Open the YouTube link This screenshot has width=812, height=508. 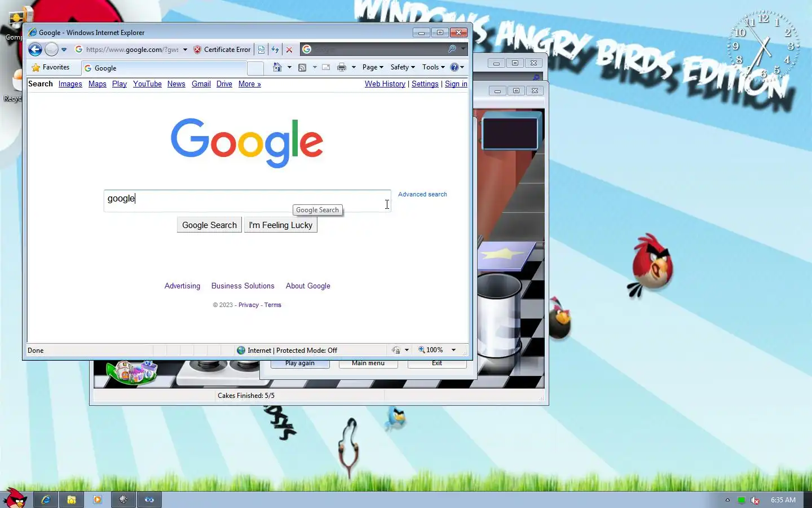147,84
